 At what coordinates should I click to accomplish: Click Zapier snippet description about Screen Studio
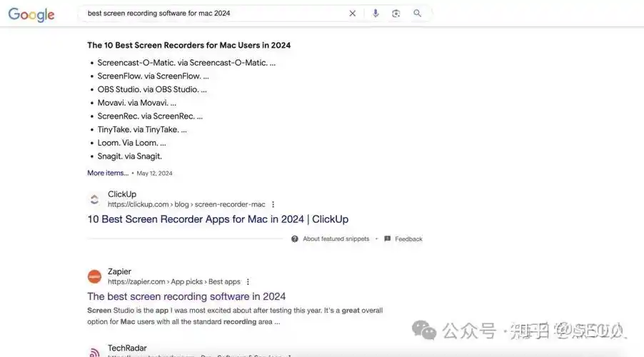(235, 316)
